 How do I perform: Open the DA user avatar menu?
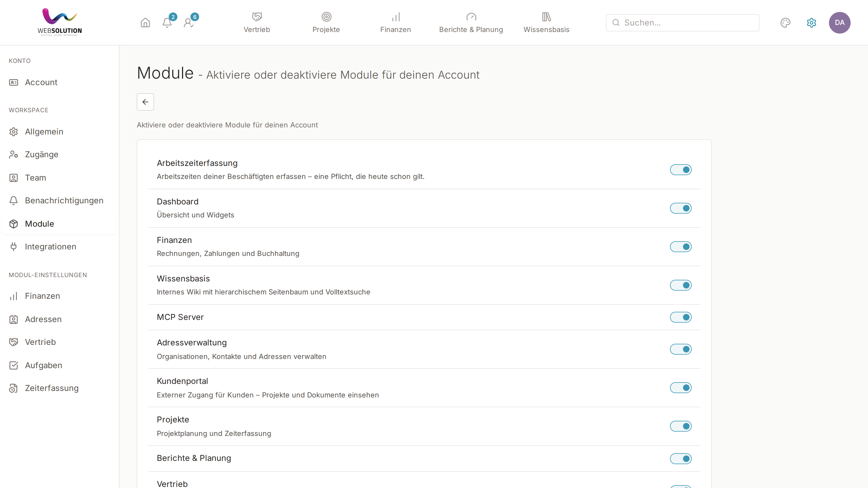[x=839, y=23]
